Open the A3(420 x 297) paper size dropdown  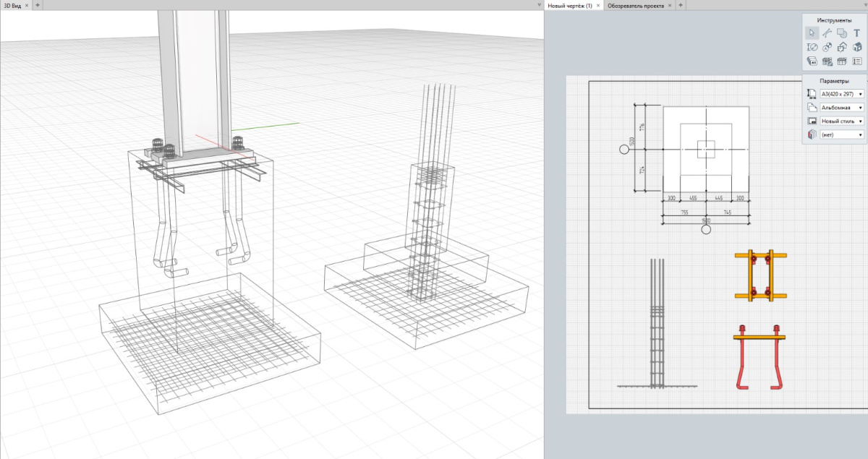843,94
